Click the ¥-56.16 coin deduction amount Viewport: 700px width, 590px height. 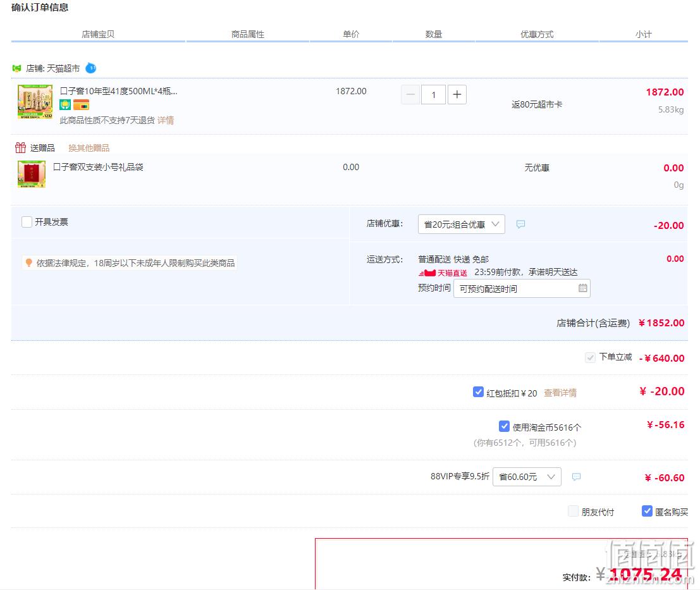tap(666, 424)
